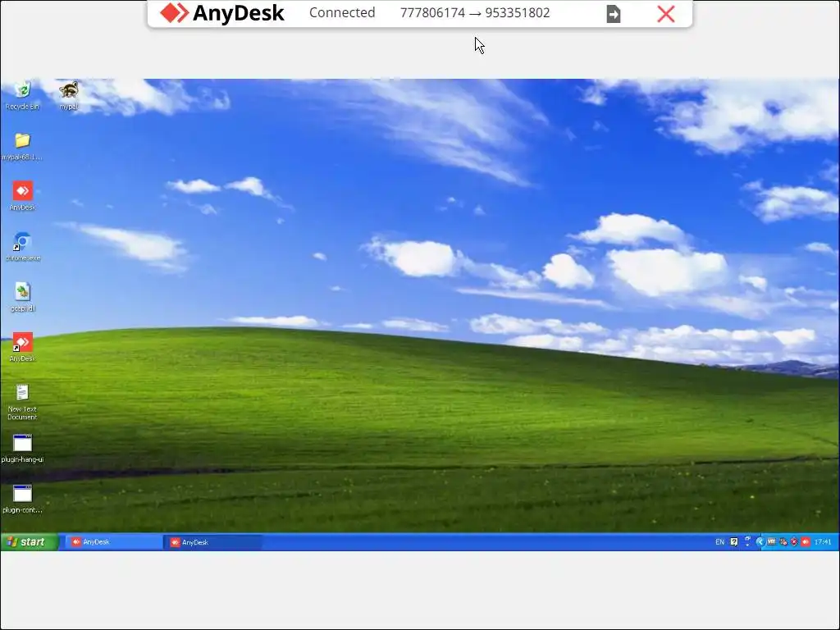Switch to the first AnyDesk taskbar button

(114, 542)
